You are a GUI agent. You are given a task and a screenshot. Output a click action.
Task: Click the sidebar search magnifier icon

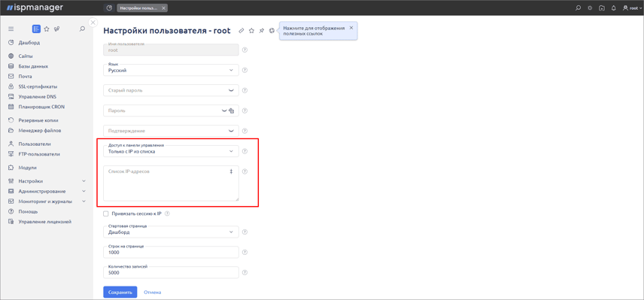82,29
